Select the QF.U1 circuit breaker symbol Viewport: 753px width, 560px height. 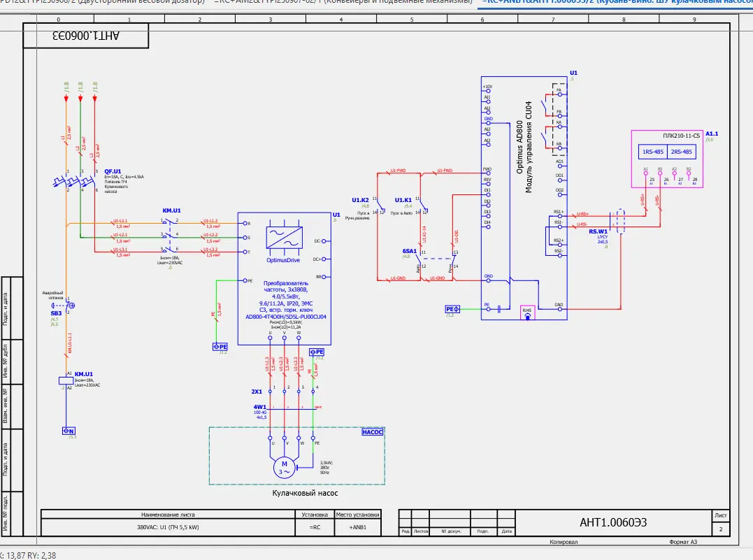click(x=74, y=182)
